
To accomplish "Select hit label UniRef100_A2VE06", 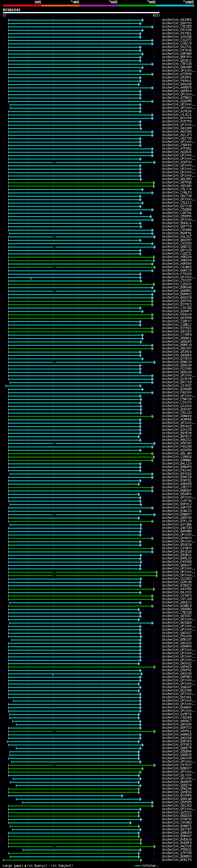I will pos(177,111).
